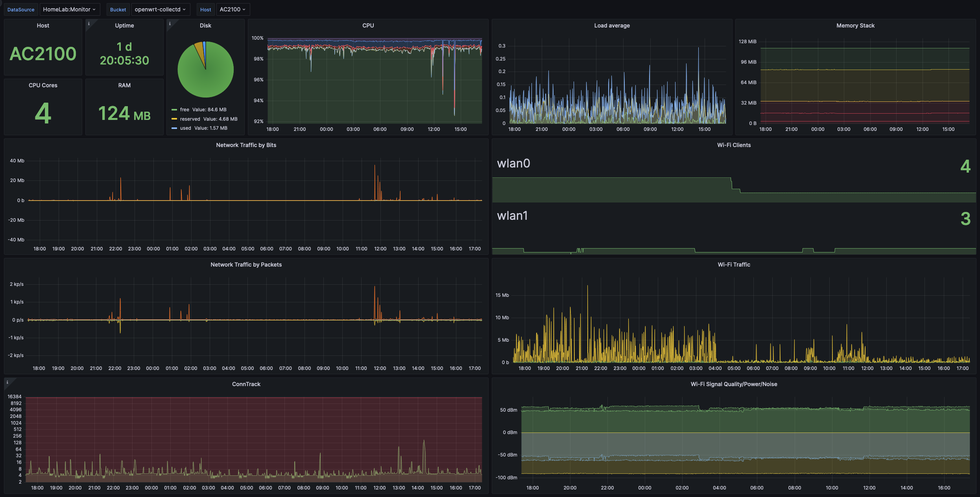Screen dimensions: 980x497
Task: Toggle the free series in Disk legend
Action: click(x=185, y=110)
